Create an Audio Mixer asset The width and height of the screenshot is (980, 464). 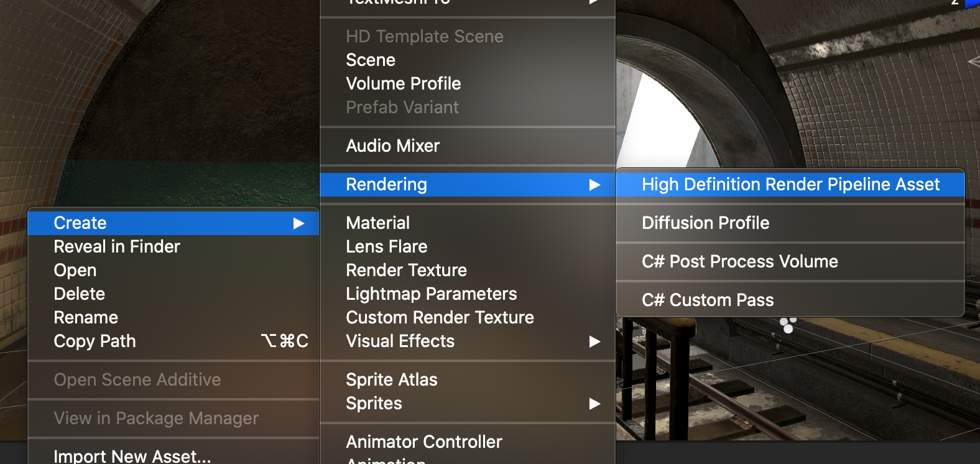click(392, 146)
